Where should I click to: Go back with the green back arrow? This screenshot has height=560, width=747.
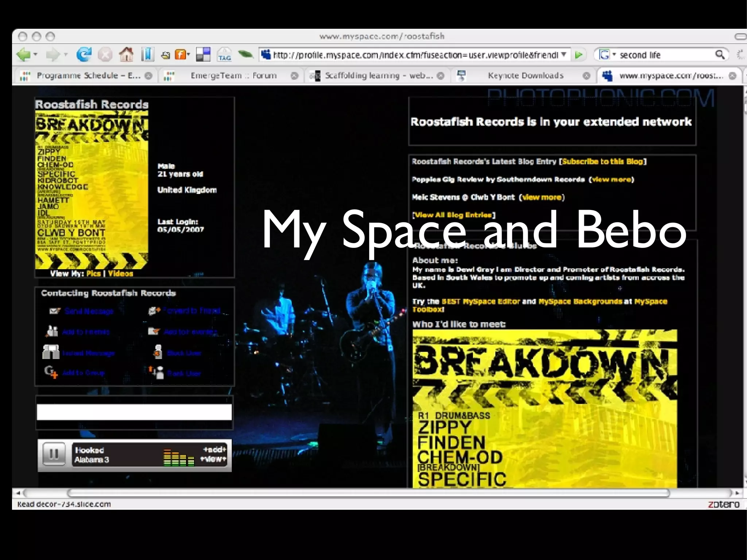(24, 55)
